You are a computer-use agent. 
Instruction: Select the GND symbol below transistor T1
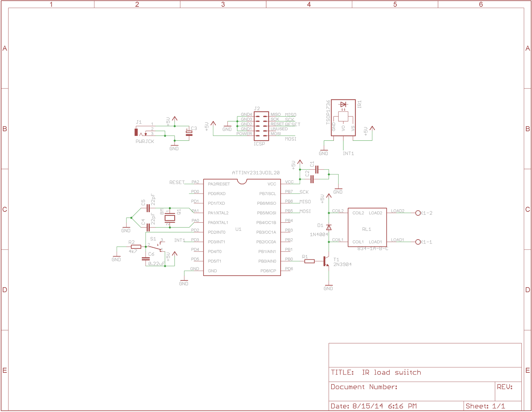pyautogui.click(x=328, y=287)
